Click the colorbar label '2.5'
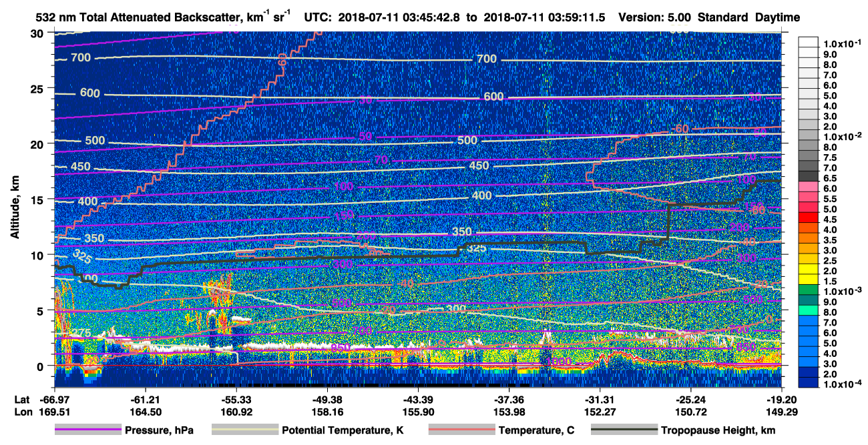 [x=829, y=260]
